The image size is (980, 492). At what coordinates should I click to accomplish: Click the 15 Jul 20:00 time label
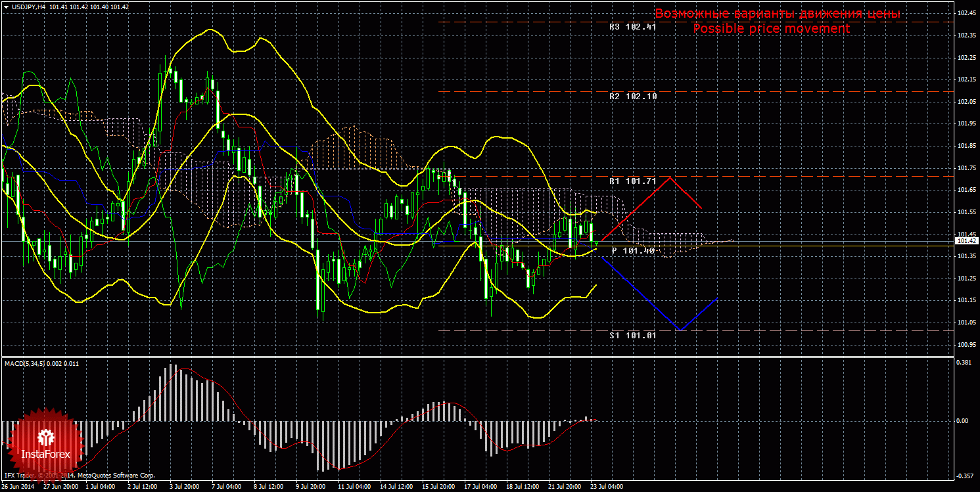pyautogui.click(x=437, y=487)
